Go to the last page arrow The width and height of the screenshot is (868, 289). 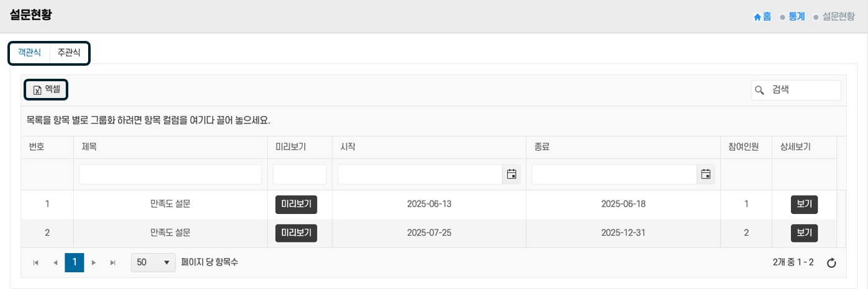click(x=112, y=263)
